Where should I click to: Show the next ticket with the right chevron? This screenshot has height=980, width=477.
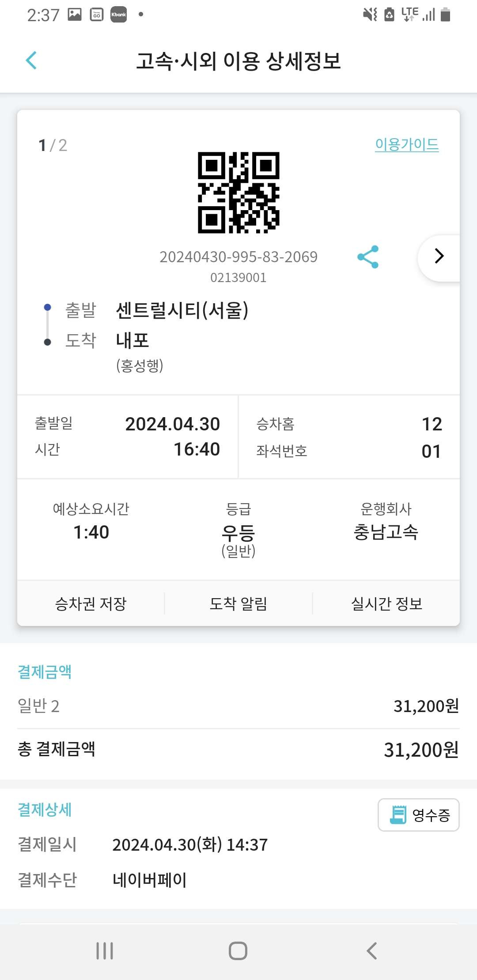click(439, 256)
